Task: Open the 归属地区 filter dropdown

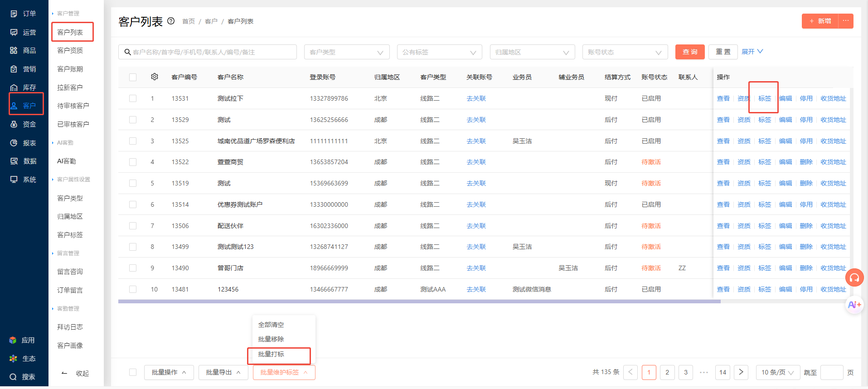Action: (532, 52)
